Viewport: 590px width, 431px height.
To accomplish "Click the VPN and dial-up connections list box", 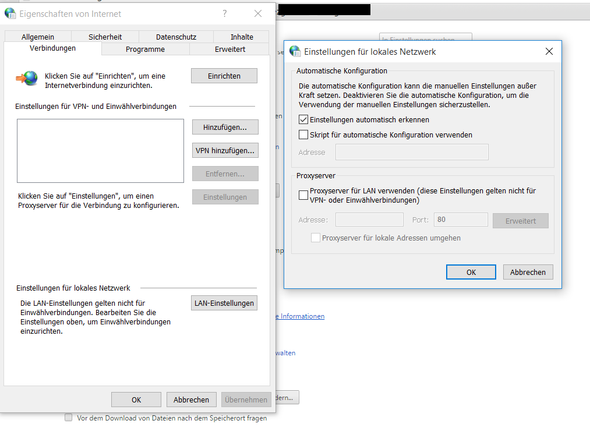I will [100, 151].
